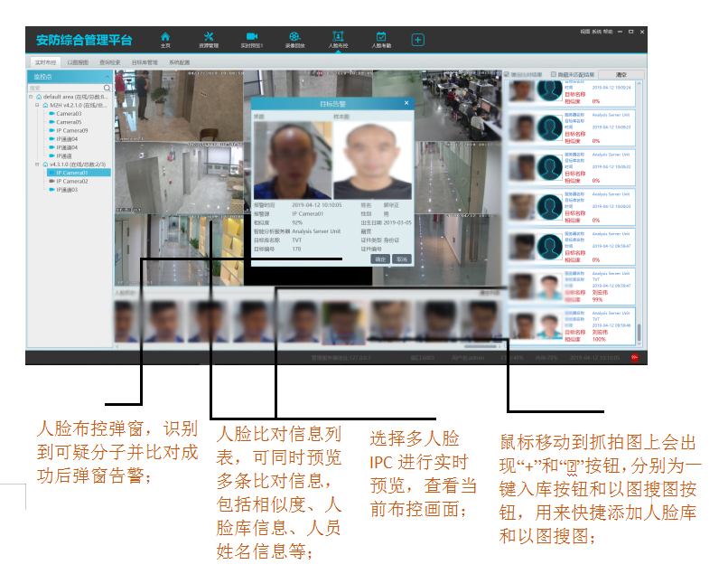Collapse the default area tree node
Screen dimensions: 728x574
click(x=32, y=97)
